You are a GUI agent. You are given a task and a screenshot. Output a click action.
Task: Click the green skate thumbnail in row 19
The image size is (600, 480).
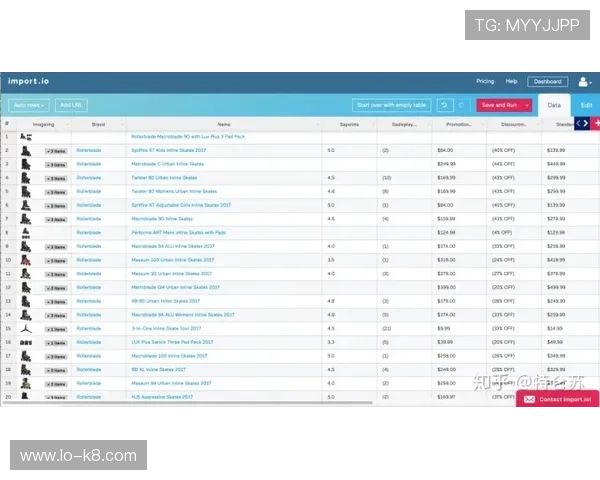(x=26, y=384)
